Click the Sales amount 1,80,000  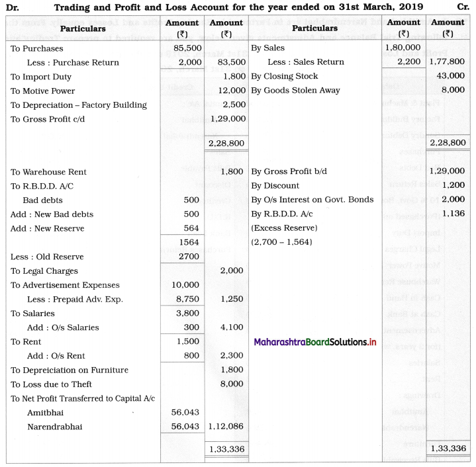pos(403,48)
